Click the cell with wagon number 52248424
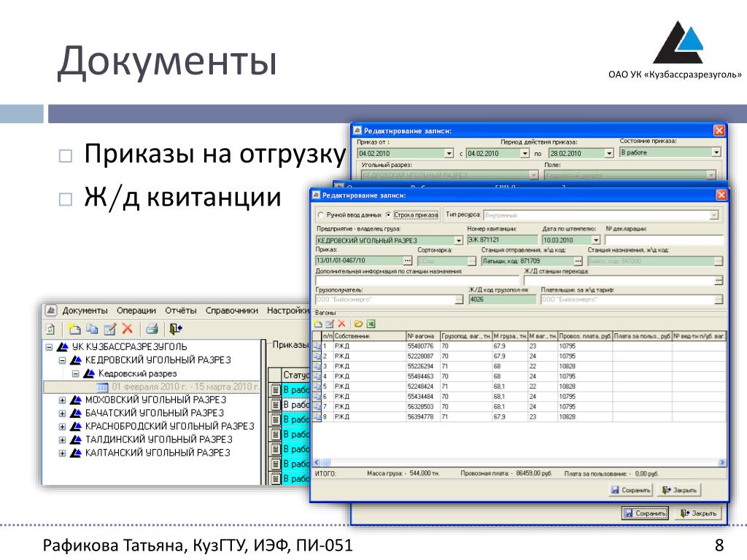 (x=422, y=386)
